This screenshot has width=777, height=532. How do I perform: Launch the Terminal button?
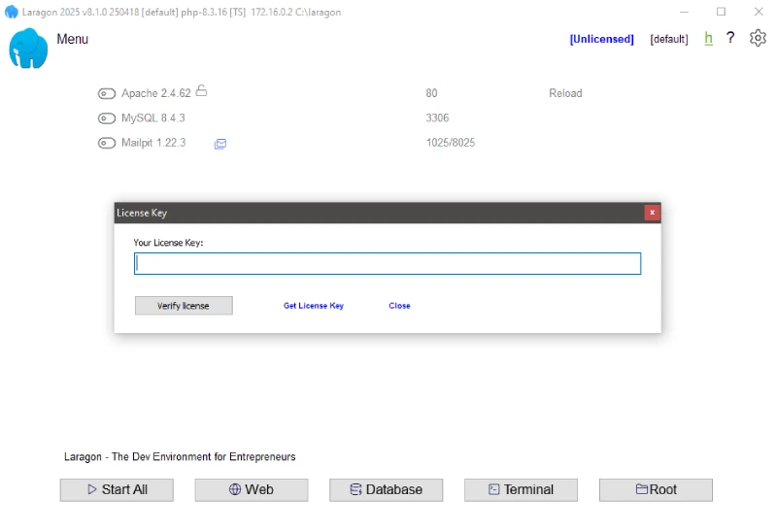[x=521, y=490]
